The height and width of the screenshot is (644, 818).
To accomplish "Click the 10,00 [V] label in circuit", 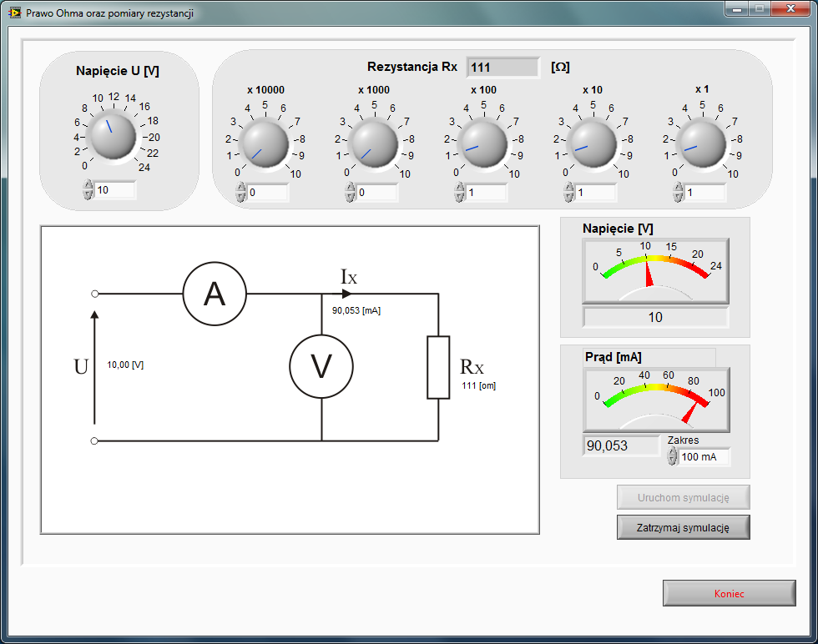I will pyautogui.click(x=125, y=365).
